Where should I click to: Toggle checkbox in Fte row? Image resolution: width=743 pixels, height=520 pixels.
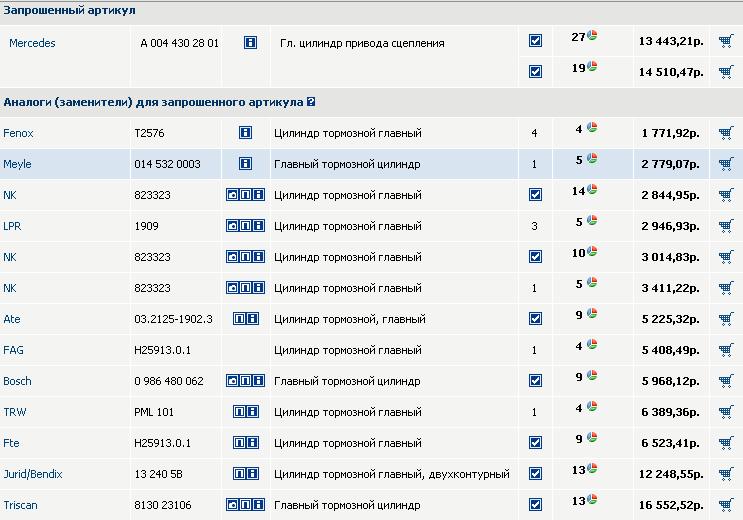click(x=535, y=443)
